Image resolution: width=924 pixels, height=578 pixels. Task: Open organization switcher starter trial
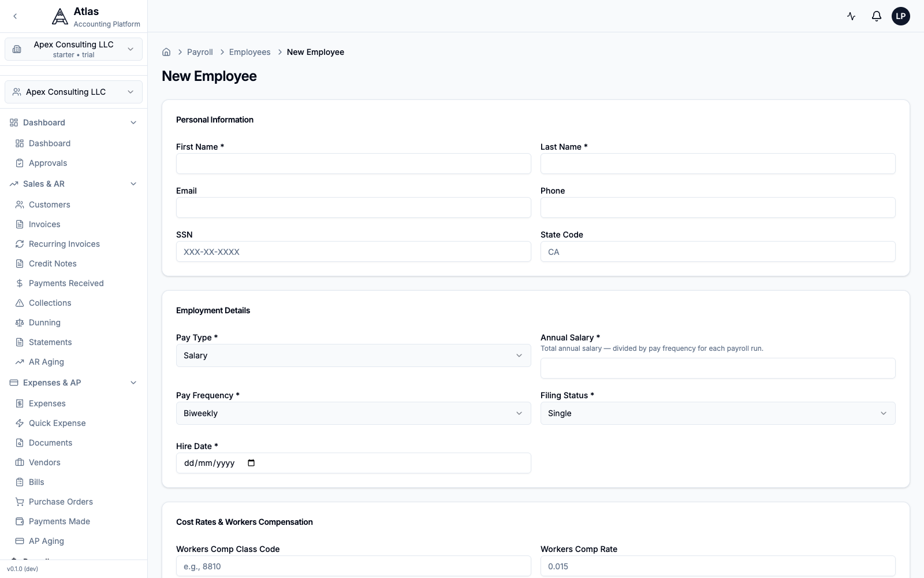(73, 49)
